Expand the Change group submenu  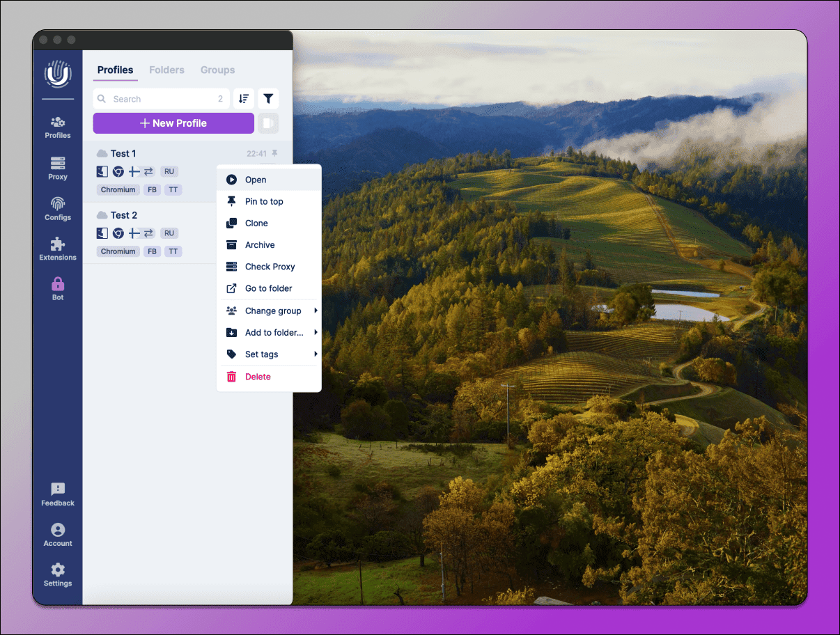(269, 311)
